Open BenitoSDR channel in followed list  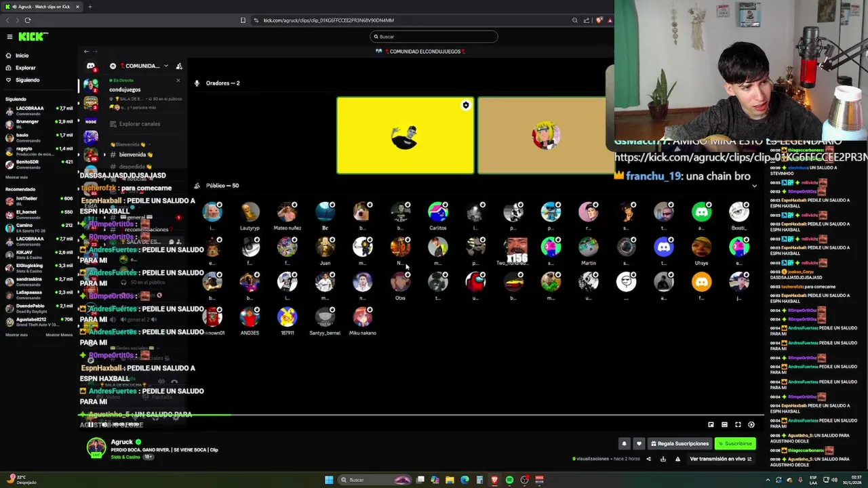point(39,163)
